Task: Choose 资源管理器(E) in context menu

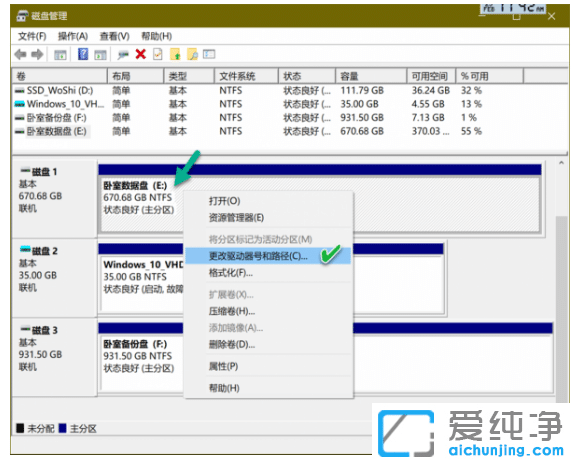Action: 268,217
